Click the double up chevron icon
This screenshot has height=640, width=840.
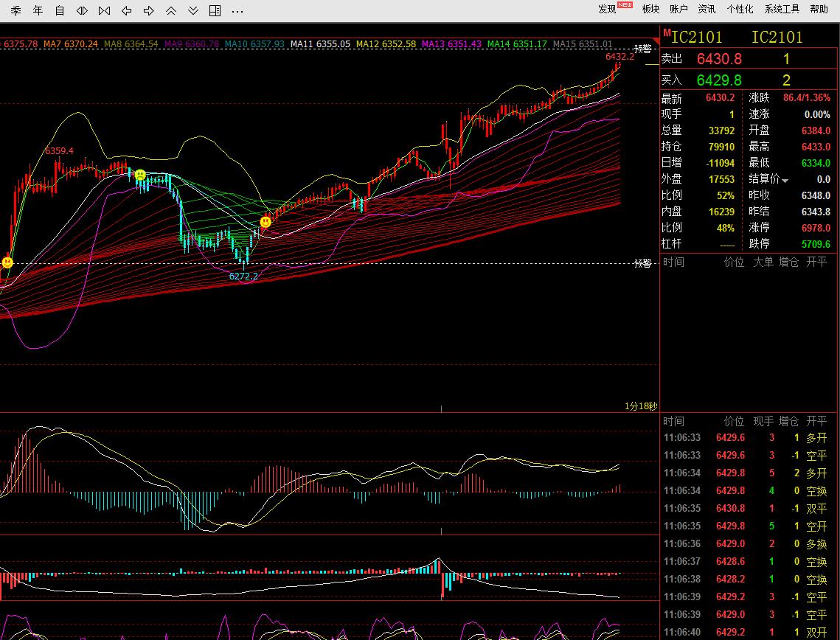point(171,10)
